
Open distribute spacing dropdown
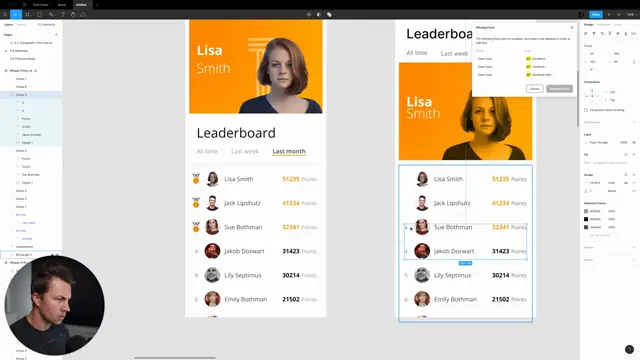point(634,33)
